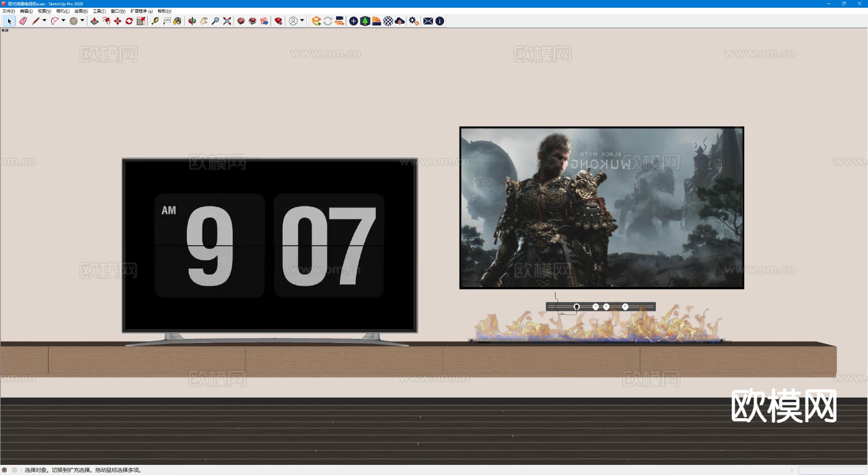Choose the Zoom magnifier tool
Screen dimensions: 868x475
point(215,21)
